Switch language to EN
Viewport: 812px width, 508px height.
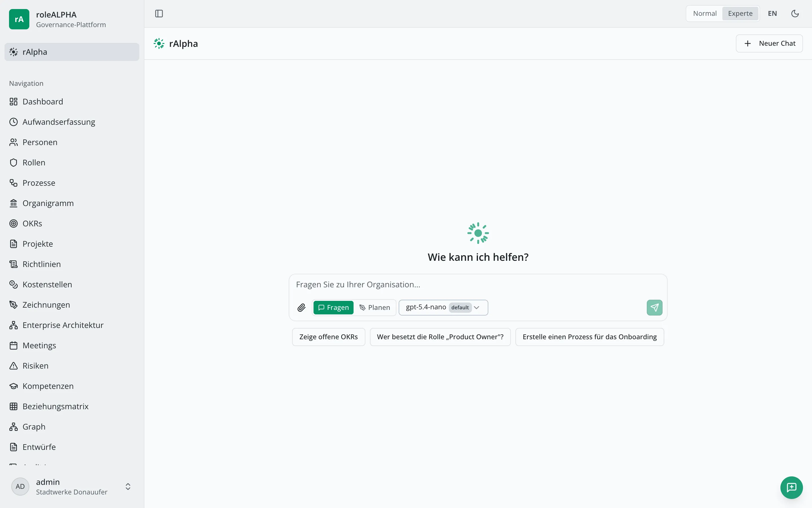[x=772, y=14]
